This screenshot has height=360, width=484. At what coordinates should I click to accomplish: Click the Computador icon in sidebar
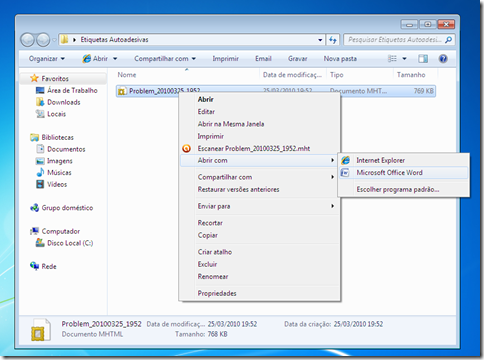coord(34,231)
